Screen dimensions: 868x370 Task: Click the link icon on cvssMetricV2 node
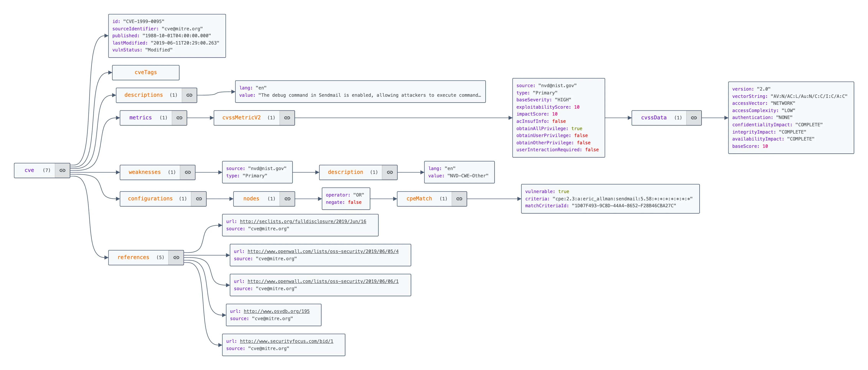(x=287, y=118)
